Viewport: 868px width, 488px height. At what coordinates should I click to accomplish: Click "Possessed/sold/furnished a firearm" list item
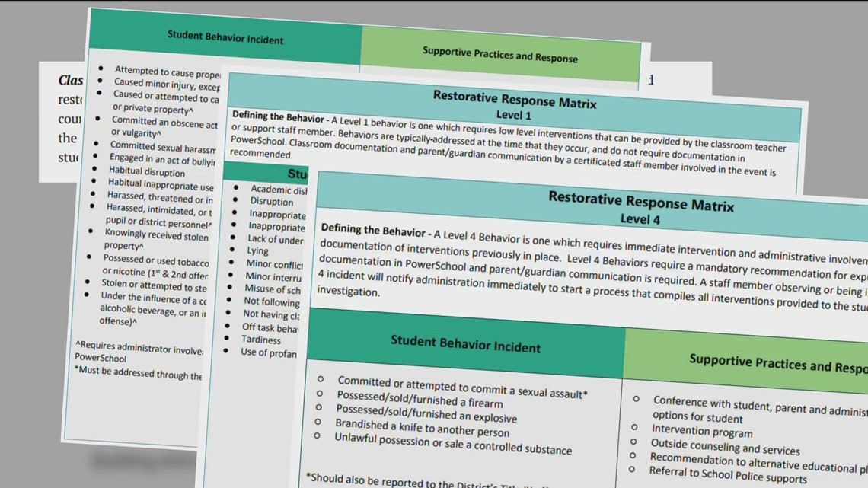pos(420,399)
